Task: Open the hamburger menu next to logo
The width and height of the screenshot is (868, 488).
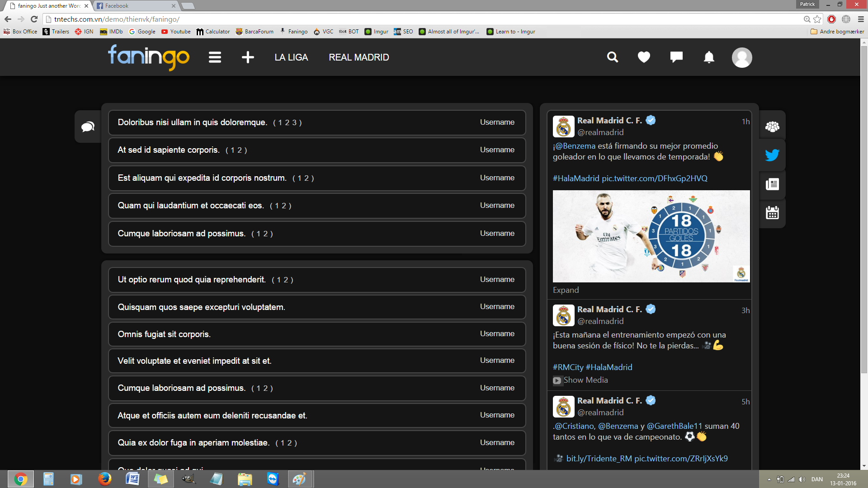Action: [x=215, y=57]
